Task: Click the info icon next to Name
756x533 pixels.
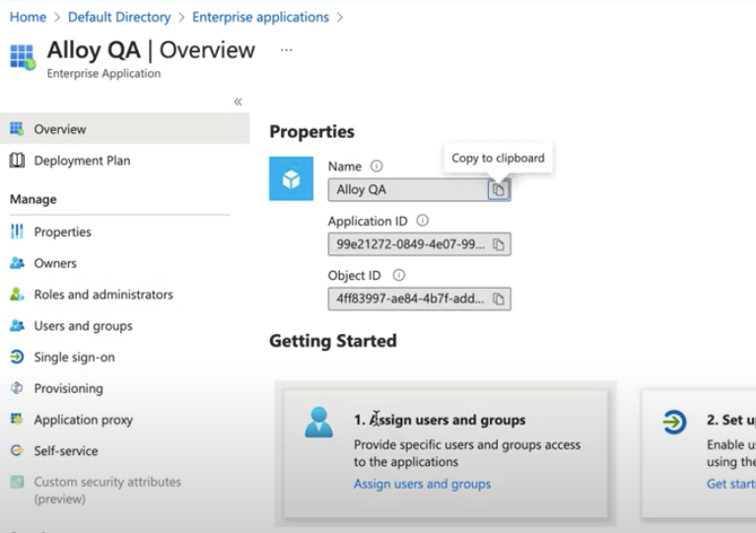Action: [377, 167]
